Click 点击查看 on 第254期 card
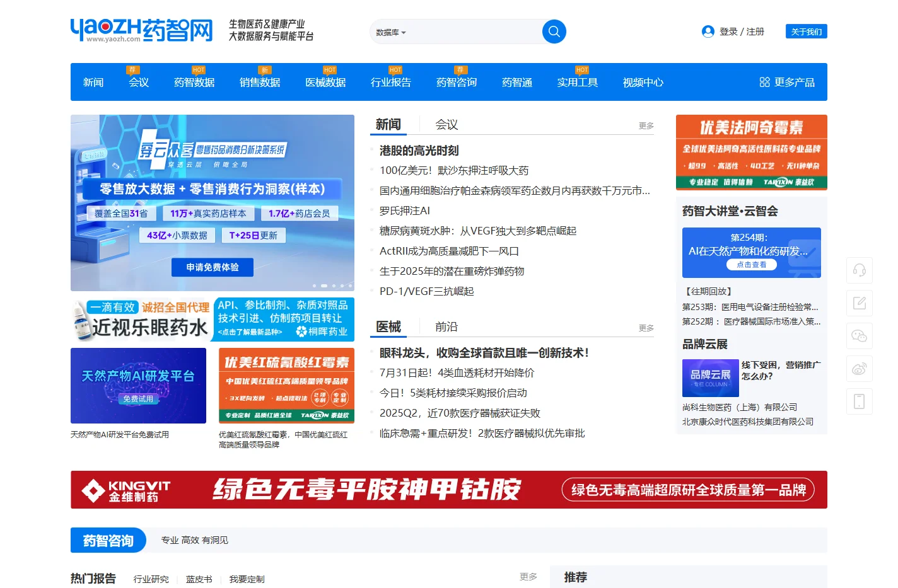This screenshot has height=588, width=898. 752,265
